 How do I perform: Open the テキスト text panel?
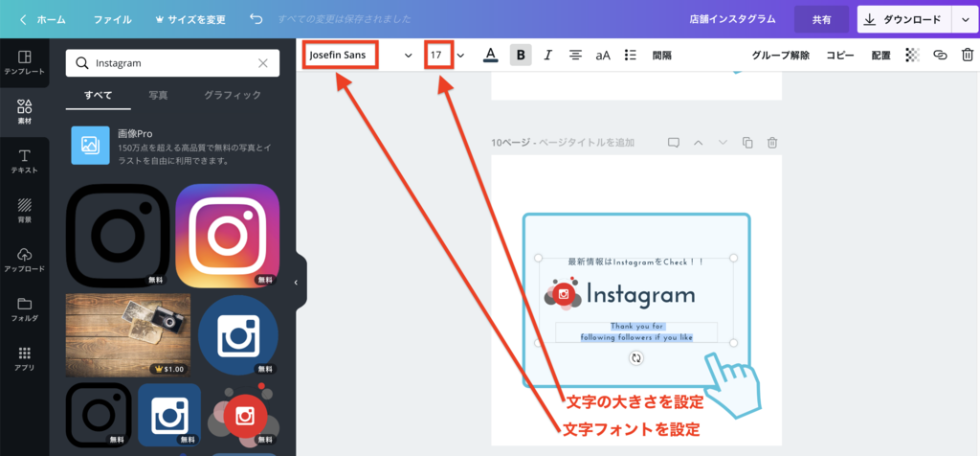click(24, 161)
